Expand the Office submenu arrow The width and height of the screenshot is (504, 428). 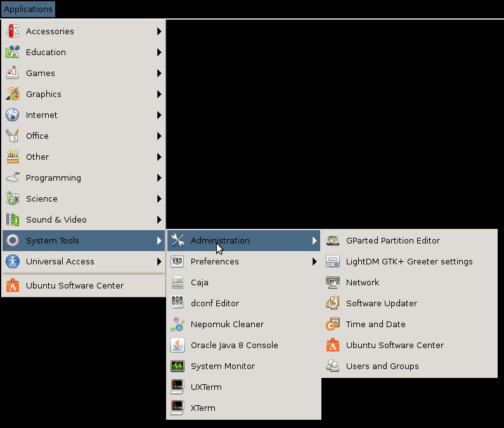pos(159,136)
